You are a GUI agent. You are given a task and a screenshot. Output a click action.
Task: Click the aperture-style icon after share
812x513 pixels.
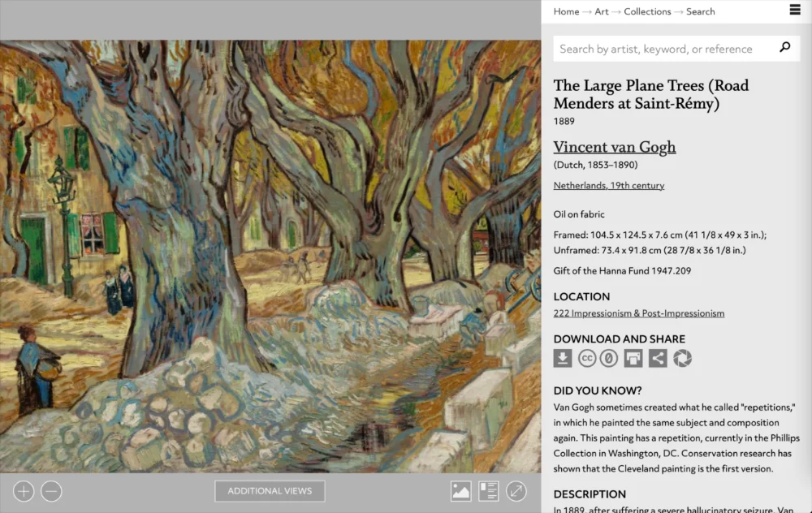[x=683, y=358]
